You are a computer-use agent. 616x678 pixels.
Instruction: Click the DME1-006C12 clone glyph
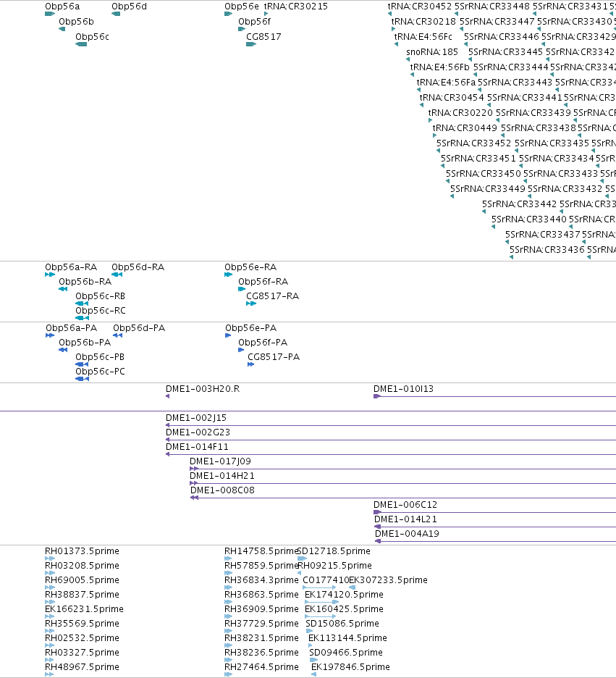pos(377,512)
